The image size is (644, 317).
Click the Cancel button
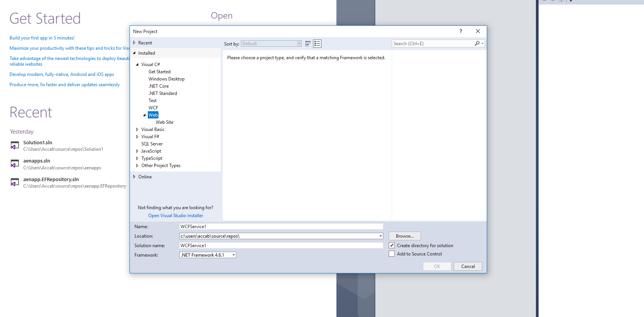click(468, 267)
